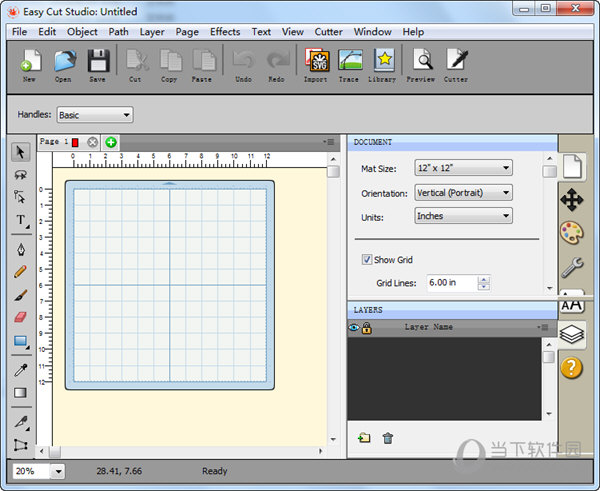Toggle layer visibility eye column header
Viewport: 600px width, 491px height.
354,328
